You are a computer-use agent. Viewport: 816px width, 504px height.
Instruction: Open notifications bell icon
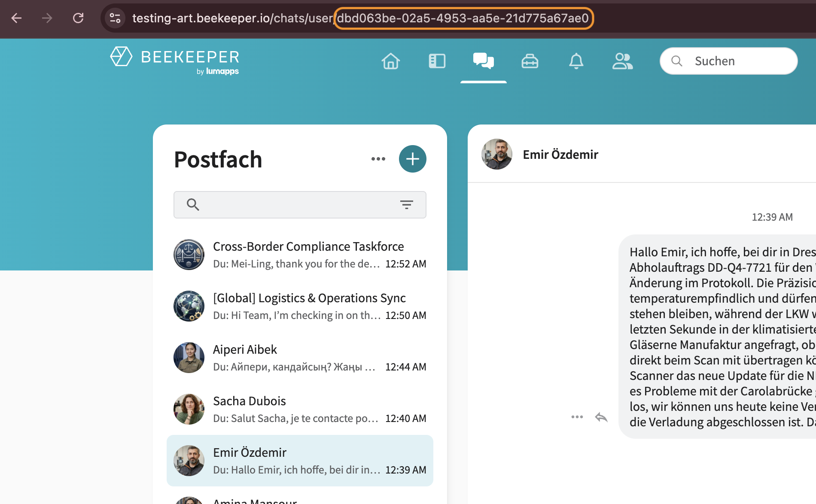point(576,61)
